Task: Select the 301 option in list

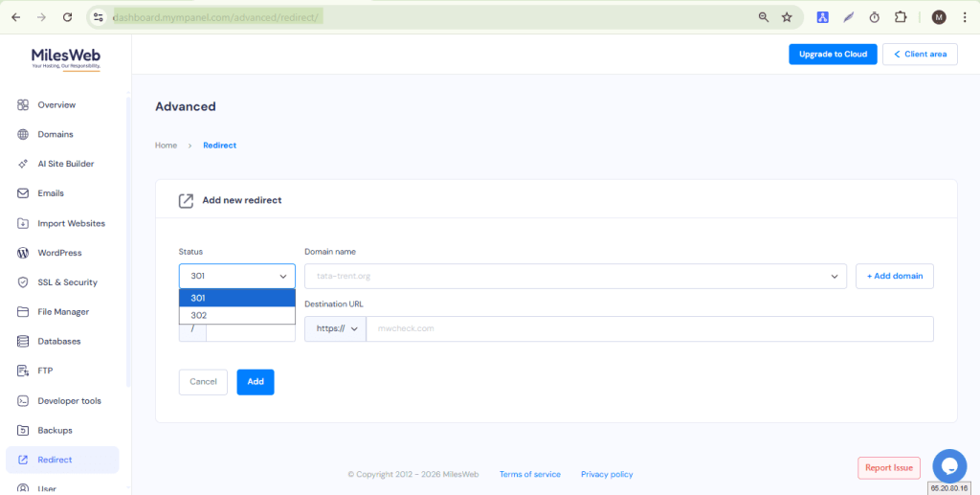Action: (237, 298)
